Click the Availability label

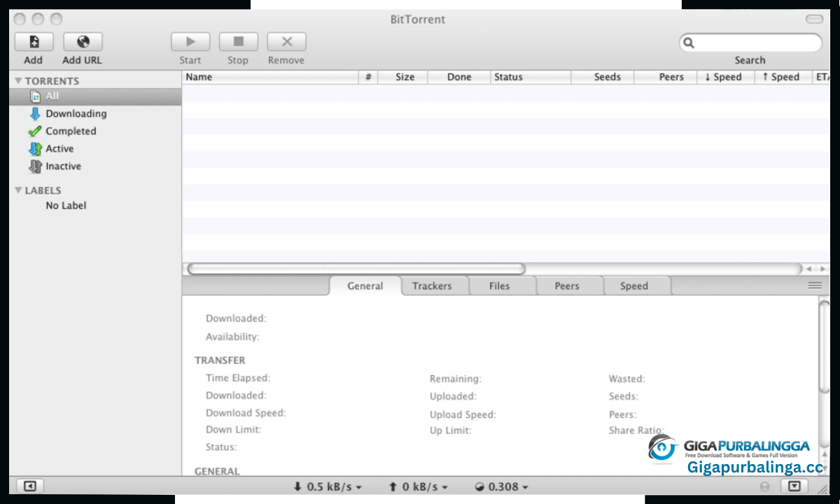(232, 337)
